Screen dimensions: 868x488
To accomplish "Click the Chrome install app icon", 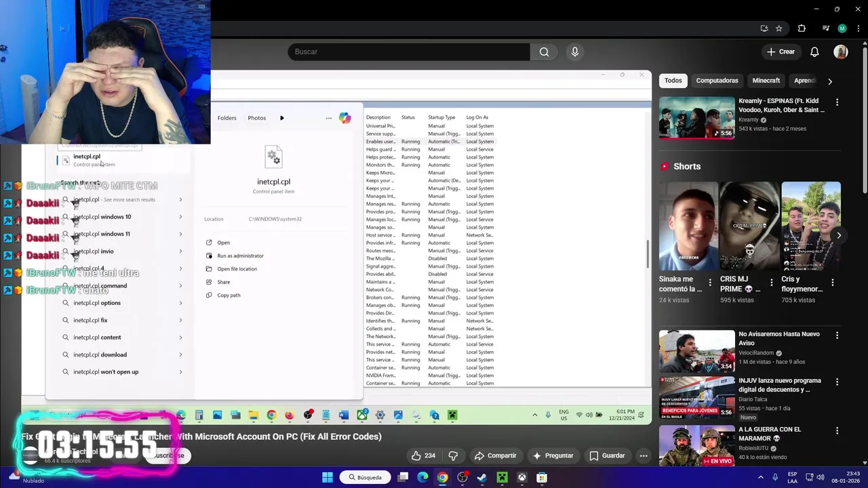I will (x=764, y=28).
